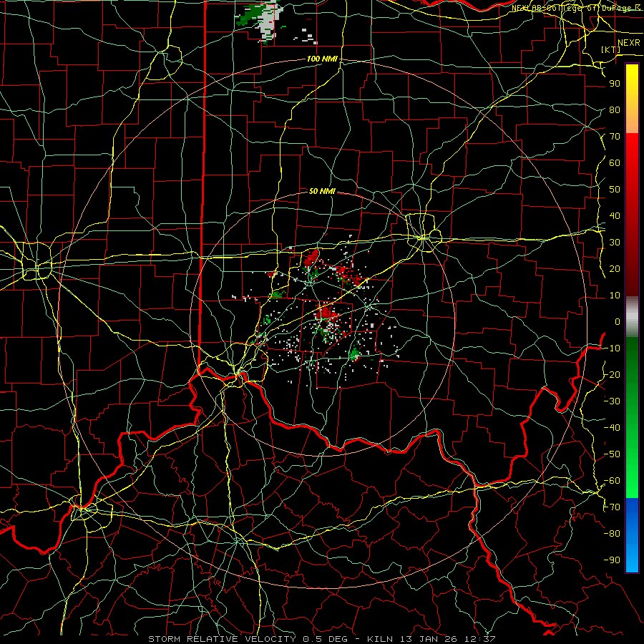Viewport: 644px width, 644px height.
Task: Pick the gray zero-velocity color bar segment
Action: click(x=632, y=317)
